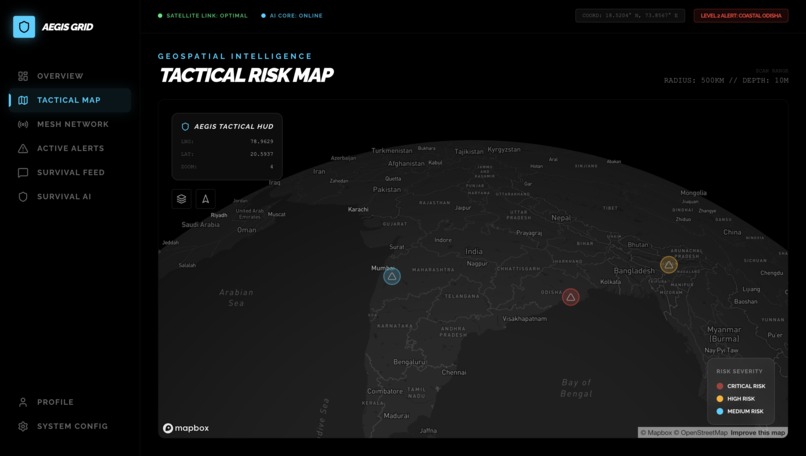Click the HUD longitude value 78.9629
Viewport: 806px width, 456px height.
262,141
